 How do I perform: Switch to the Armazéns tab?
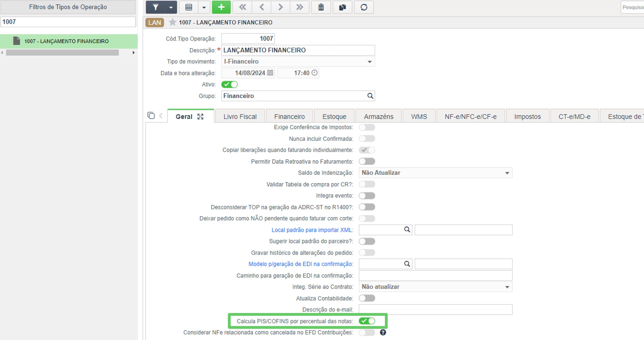tap(378, 117)
